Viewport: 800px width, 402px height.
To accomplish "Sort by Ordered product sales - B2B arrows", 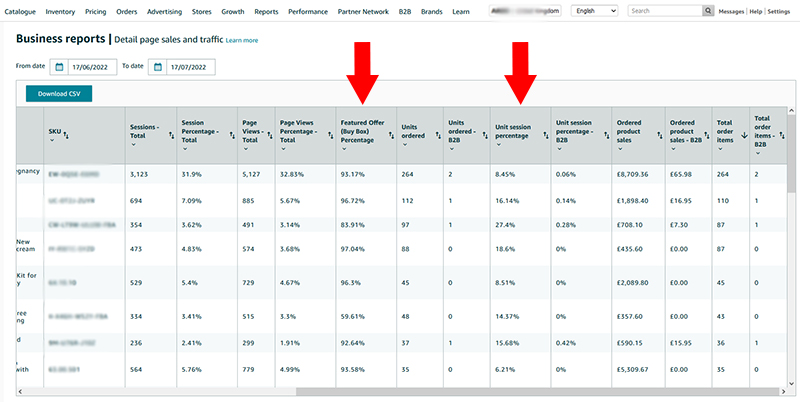I will point(707,135).
